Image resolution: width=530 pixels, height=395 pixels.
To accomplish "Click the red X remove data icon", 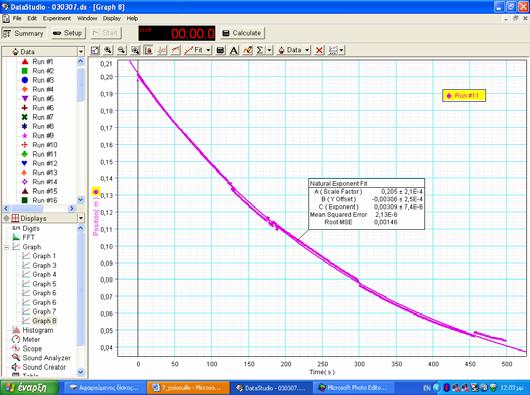I will pos(319,50).
